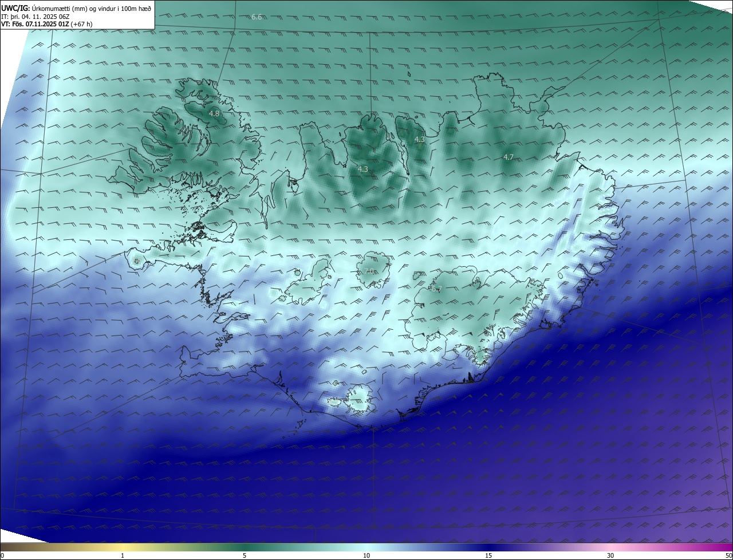Viewport: 733px width, 560px height.
Task: Click the pale yellow segment of the colour bar
Action: pos(123,547)
